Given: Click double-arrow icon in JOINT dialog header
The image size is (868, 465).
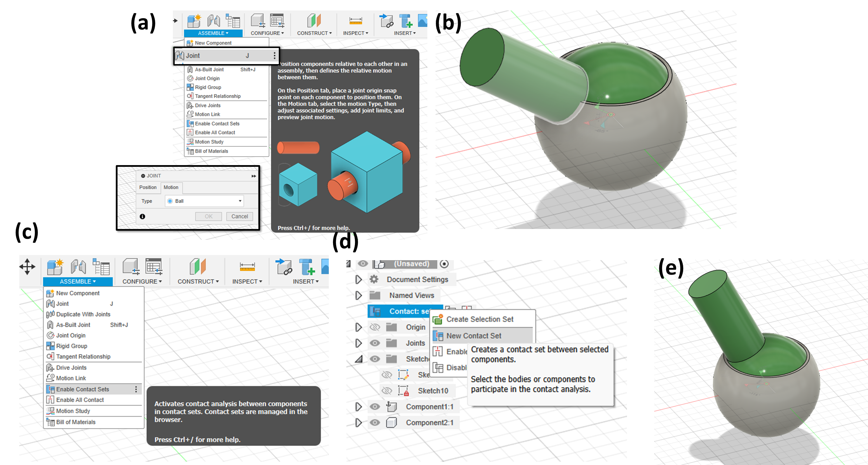Looking at the screenshot, I should [x=254, y=176].
